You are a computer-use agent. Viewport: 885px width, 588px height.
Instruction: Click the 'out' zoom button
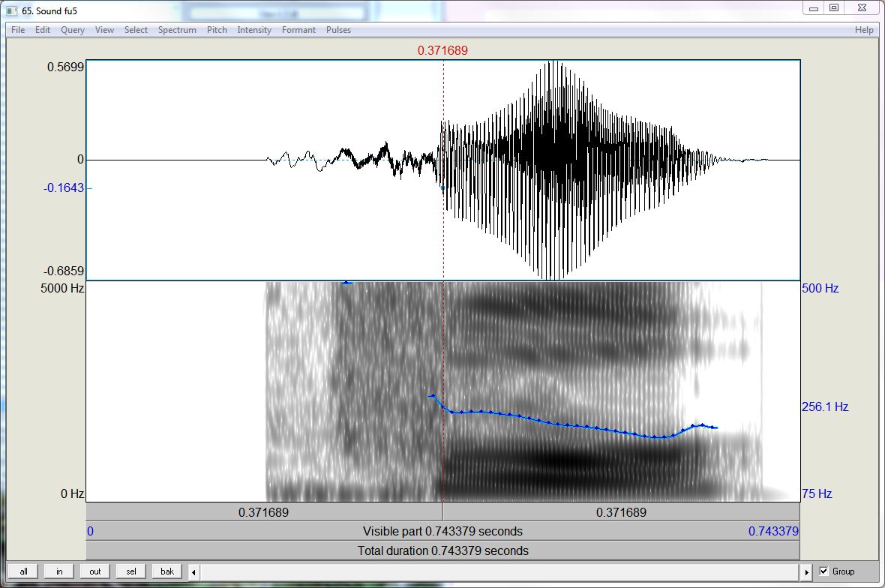pos(94,571)
